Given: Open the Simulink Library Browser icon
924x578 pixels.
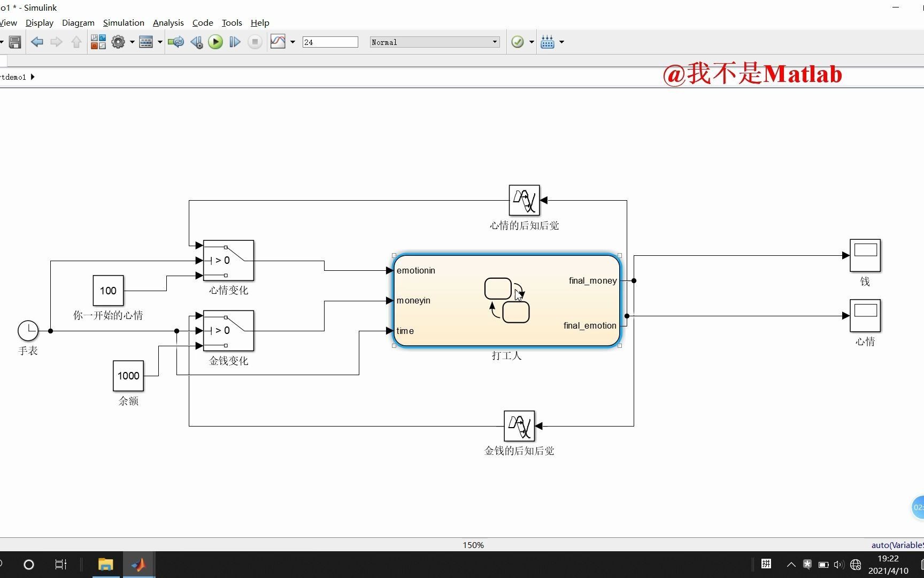Looking at the screenshot, I should click(x=98, y=42).
